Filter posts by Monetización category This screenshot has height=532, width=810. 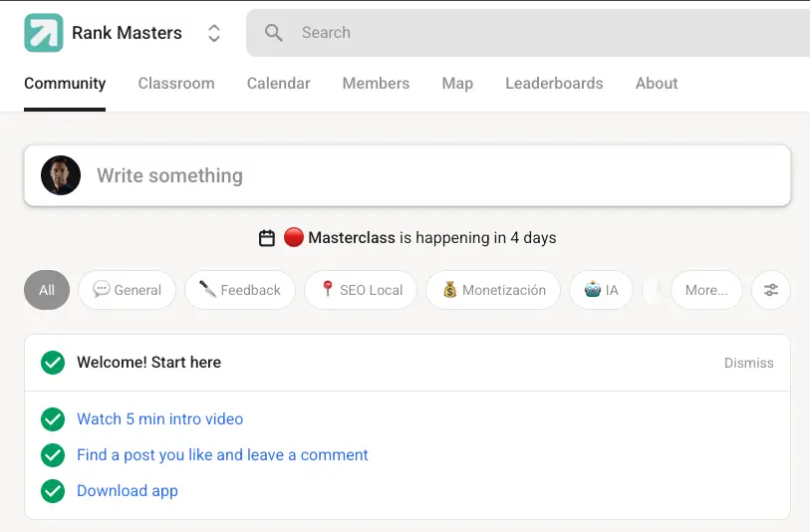(x=493, y=290)
